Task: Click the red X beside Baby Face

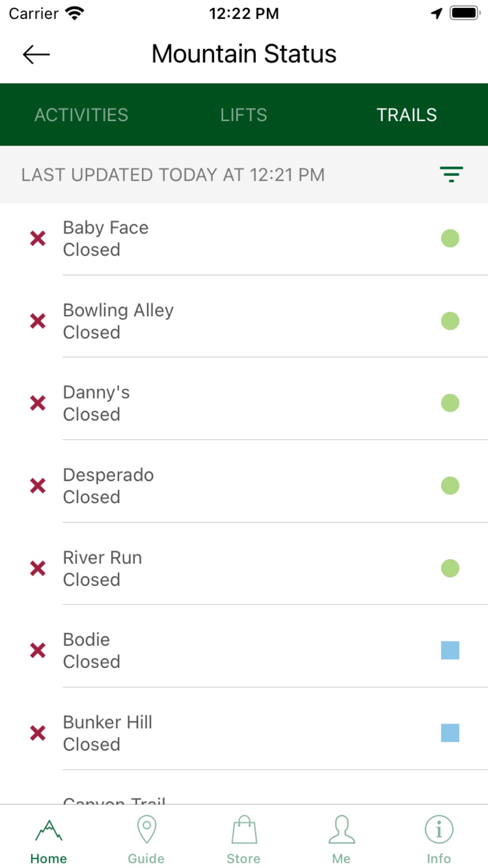Action: pos(38,238)
